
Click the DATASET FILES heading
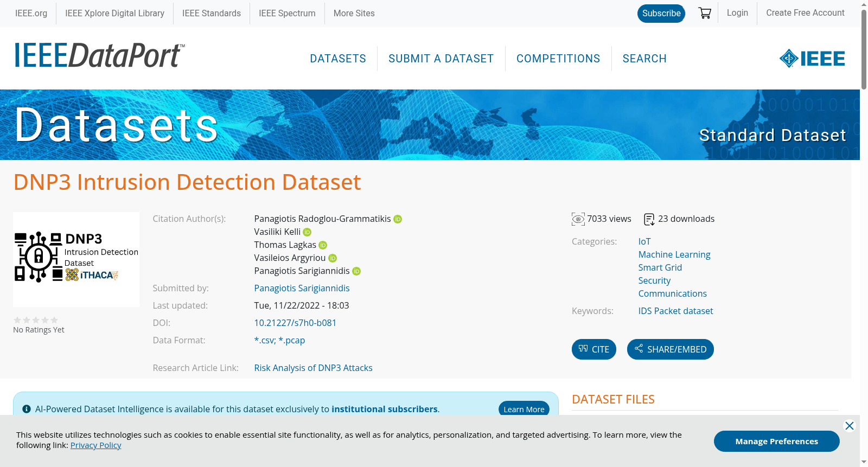tap(614, 400)
